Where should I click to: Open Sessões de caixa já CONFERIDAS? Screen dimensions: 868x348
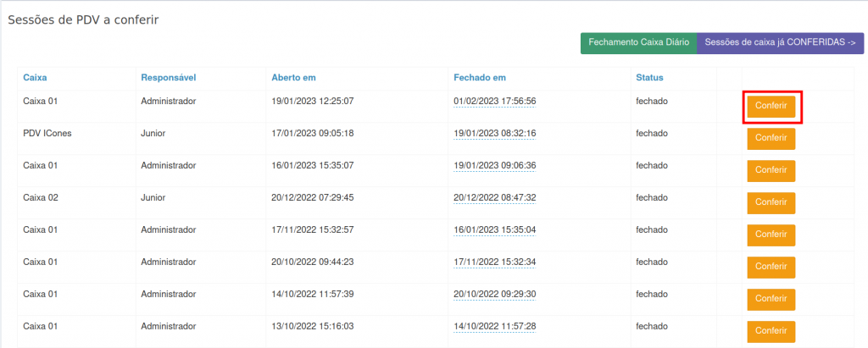780,43
